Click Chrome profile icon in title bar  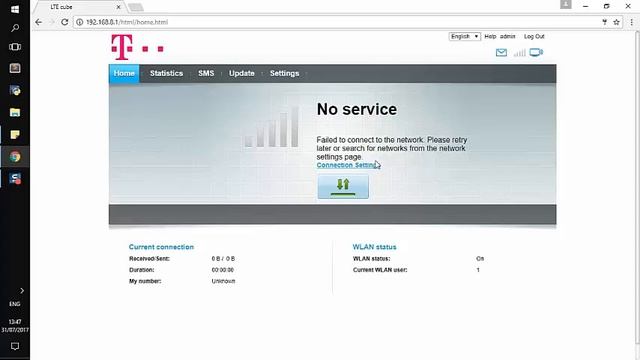coord(565,4)
